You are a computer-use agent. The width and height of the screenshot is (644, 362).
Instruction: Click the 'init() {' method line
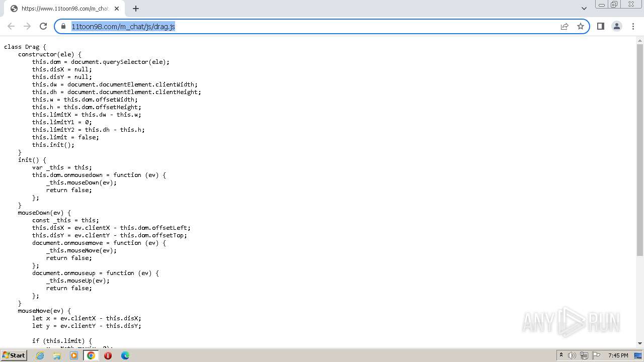pyautogui.click(x=32, y=160)
